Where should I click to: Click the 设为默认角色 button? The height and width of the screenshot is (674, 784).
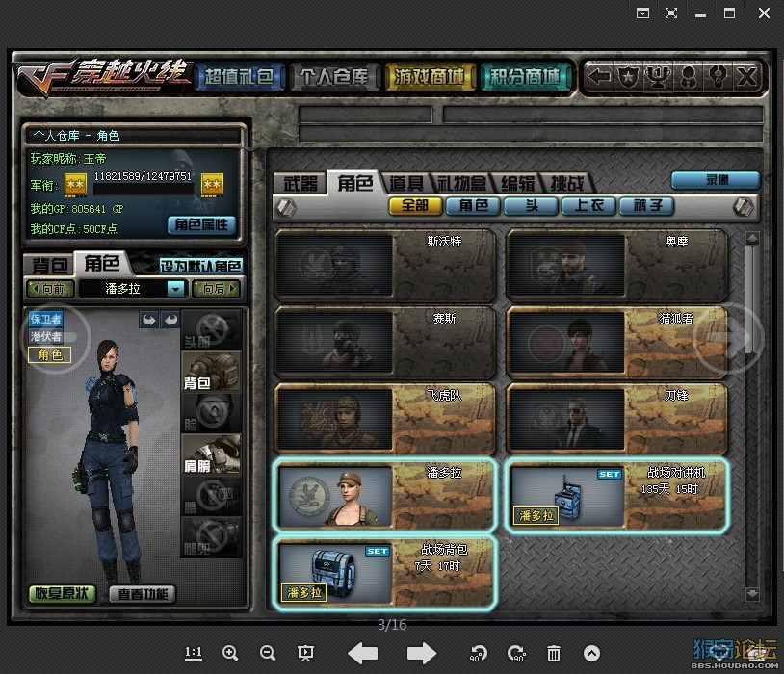(201, 266)
